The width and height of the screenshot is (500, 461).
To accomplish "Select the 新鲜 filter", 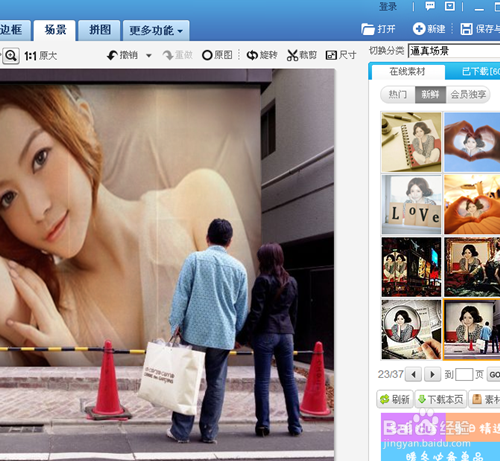I will (x=430, y=95).
